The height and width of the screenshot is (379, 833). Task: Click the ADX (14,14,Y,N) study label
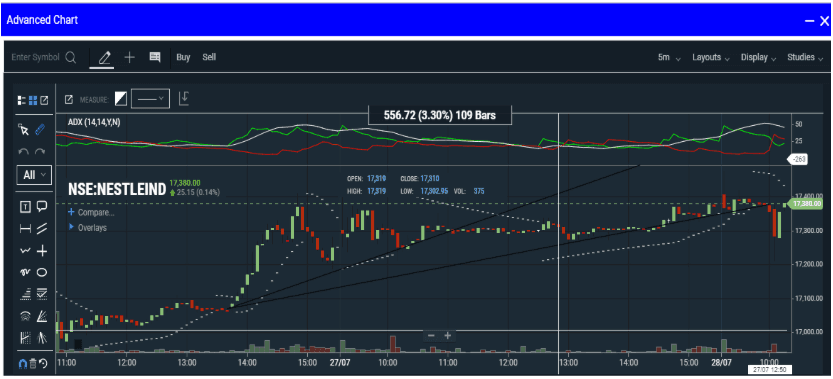[x=94, y=122]
